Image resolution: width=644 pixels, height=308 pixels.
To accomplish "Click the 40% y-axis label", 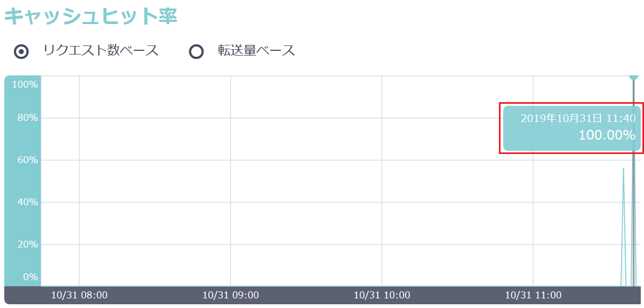I will tap(27, 202).
